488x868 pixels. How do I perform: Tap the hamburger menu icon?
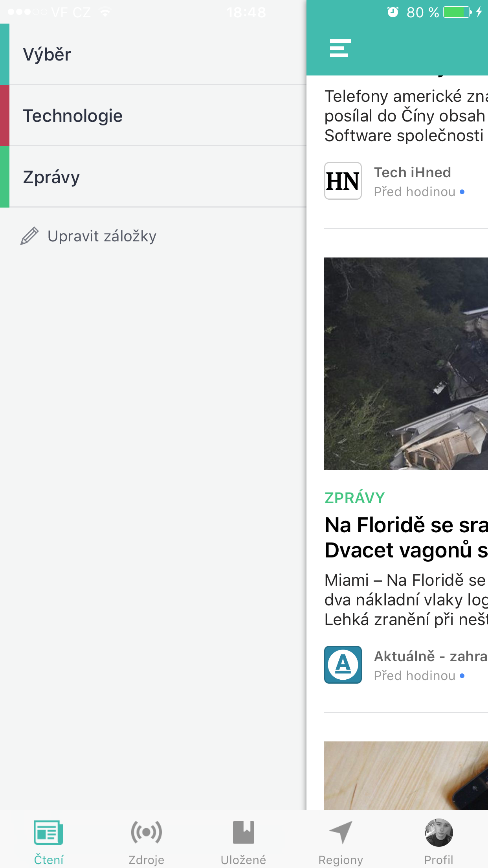click(340, 48)
